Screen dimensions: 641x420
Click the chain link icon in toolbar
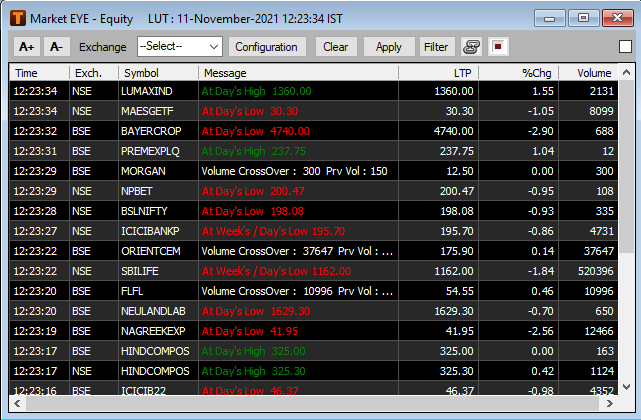click(x=471, y=47)
